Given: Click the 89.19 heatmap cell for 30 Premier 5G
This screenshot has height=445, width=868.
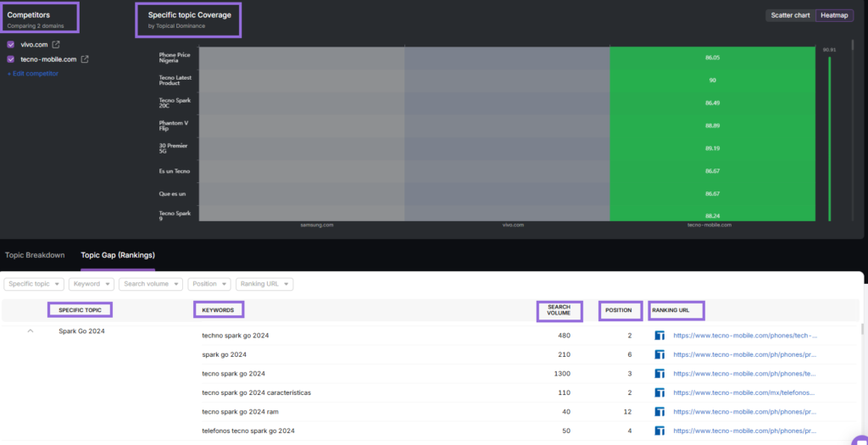Looking at the screenshot, I should pos(712,148).
